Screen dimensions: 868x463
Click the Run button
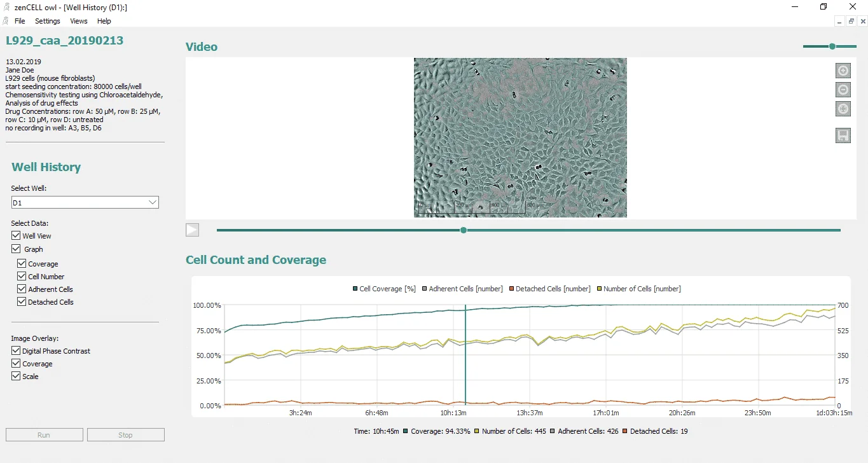tap(44, 435)
